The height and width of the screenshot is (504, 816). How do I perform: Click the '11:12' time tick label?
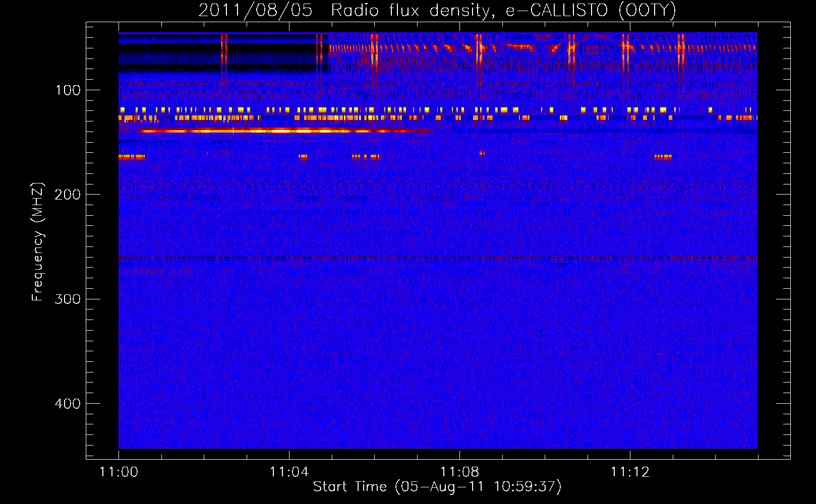[630, 472]
